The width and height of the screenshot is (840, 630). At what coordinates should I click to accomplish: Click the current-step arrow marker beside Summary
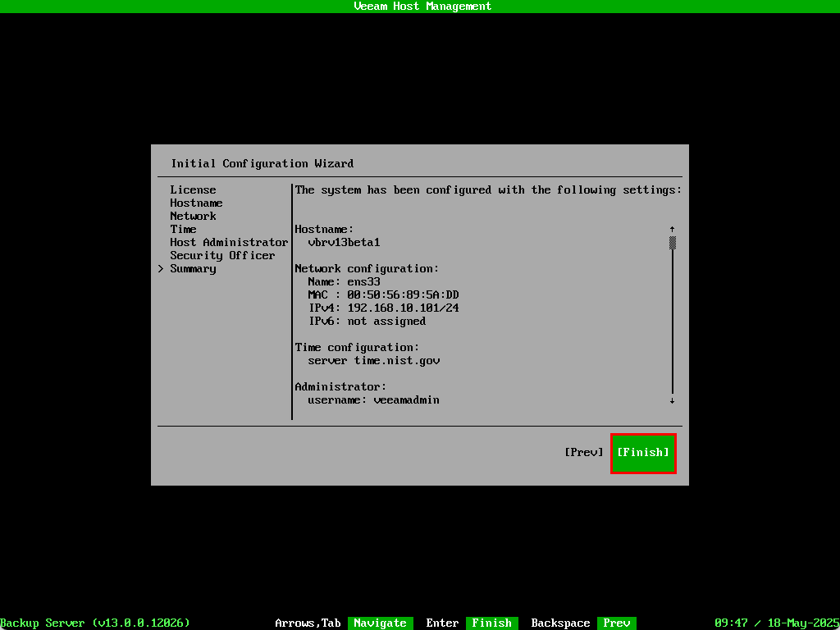[x=161, y=268]
